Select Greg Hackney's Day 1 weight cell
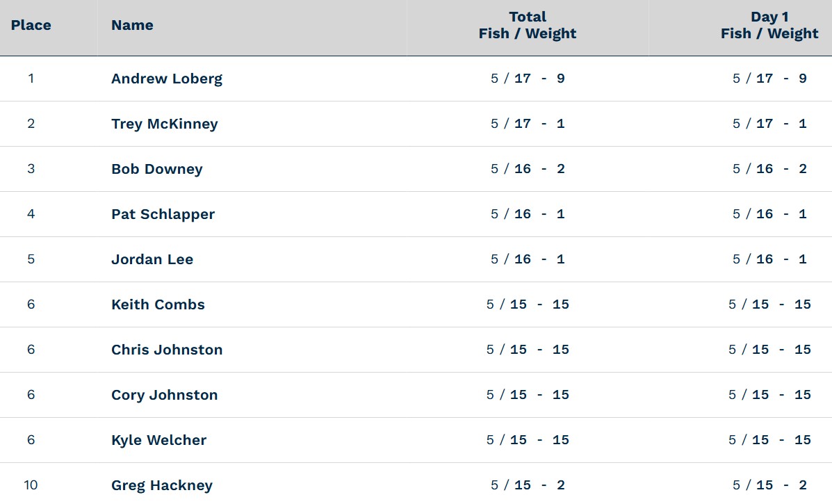The width and height of the screenshot is (832, 504). 769,485
